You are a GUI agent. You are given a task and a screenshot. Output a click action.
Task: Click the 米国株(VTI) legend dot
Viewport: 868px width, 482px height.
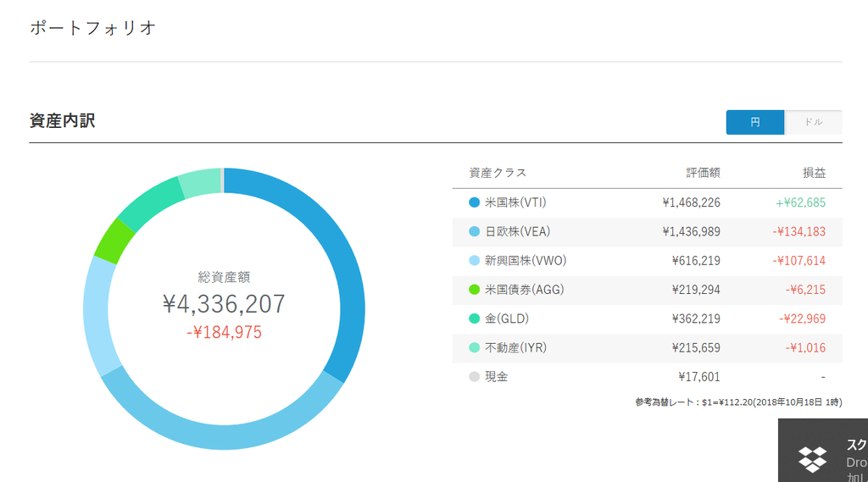point(475,202)
